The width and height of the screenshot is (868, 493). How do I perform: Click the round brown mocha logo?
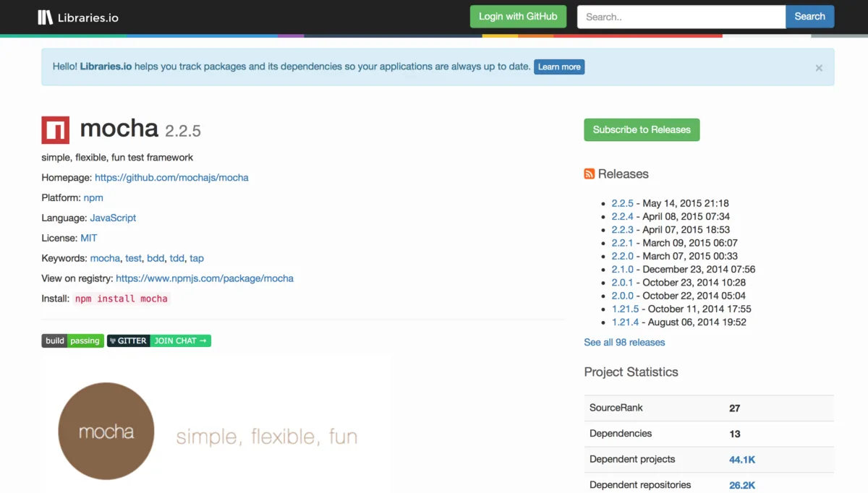pos(106,432)
